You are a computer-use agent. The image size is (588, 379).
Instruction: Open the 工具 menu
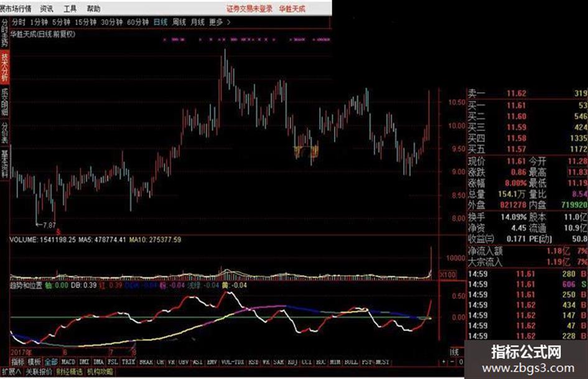[x=70, y=8]
